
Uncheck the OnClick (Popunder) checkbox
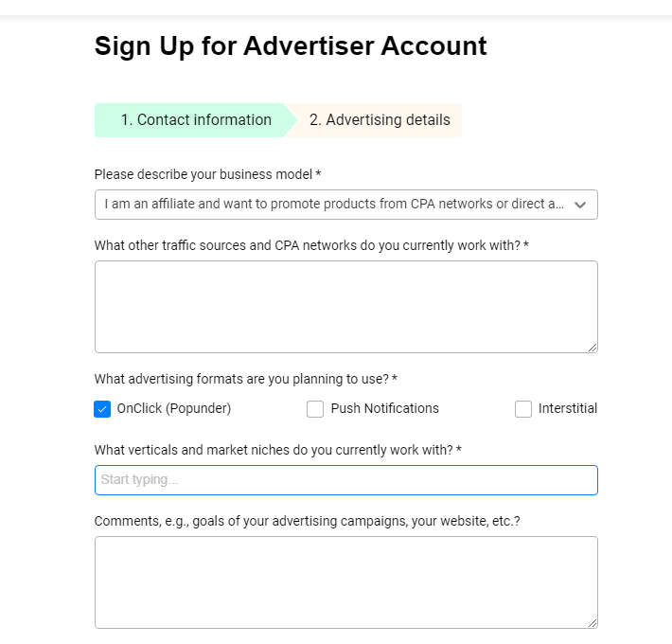[x=103, y=409]
